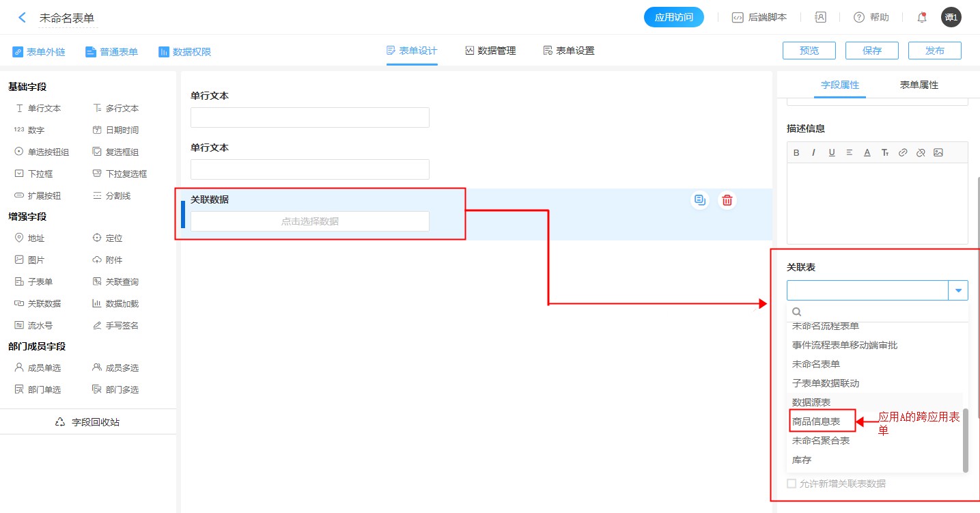This screenshot has width=980, height=513.
Task: Click the 应用访问 button
Action: (x=673, y=18)
